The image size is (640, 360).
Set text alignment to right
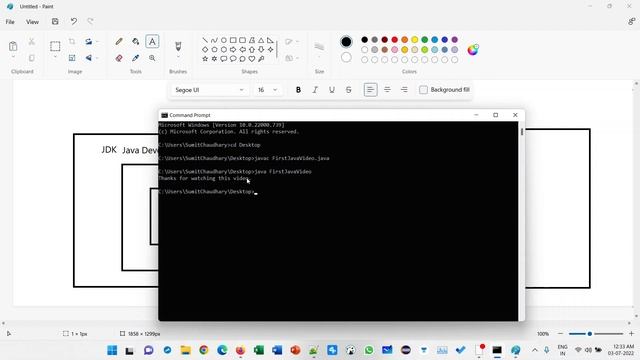click(x=404, y=90)
